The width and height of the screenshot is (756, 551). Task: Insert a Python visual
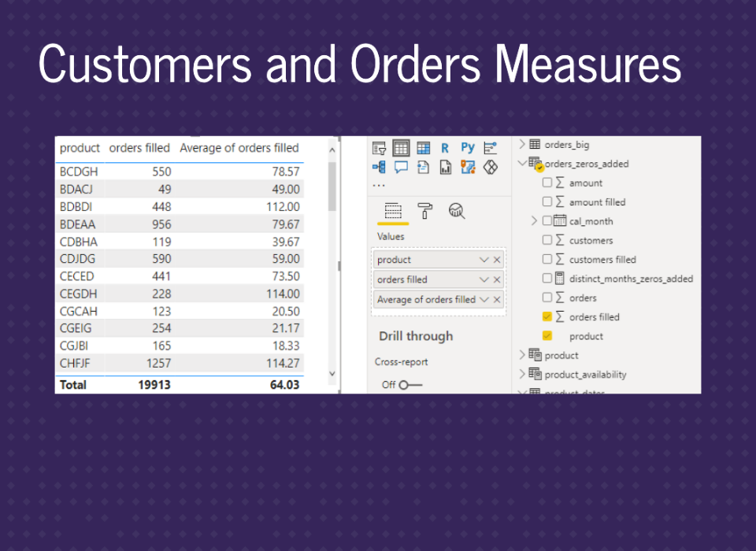click(468, 148)
